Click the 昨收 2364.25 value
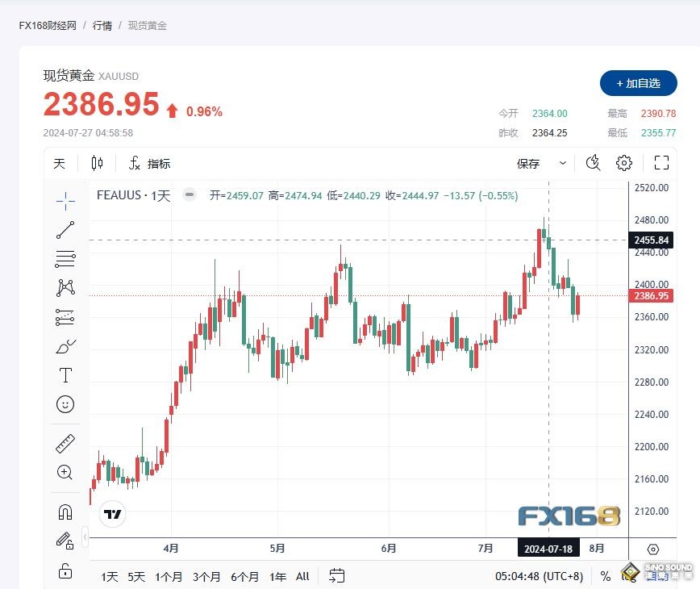 tap(549, 132)
